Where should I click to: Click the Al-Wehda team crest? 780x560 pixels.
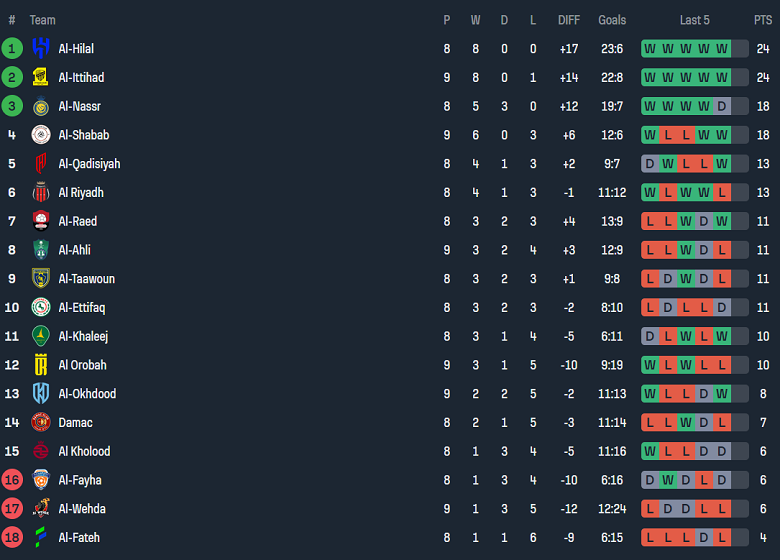pos(41,509)
